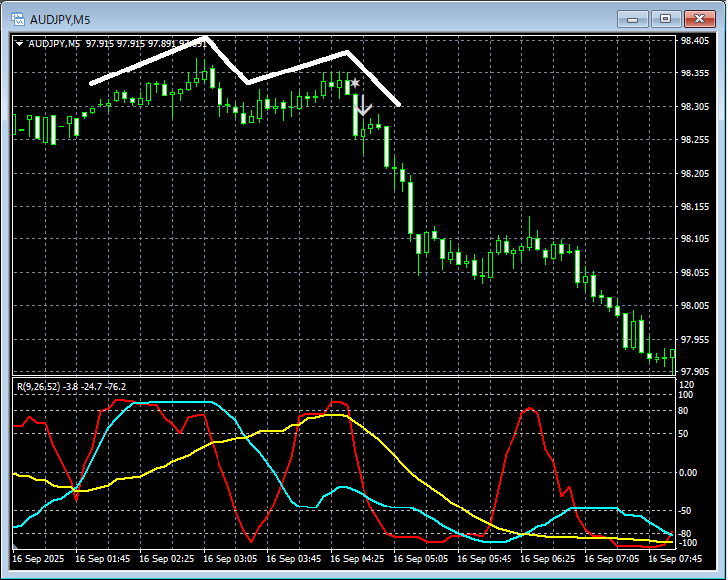The height and width of the screenshot is (580, 728).
Task: Close the AUDJPY,M5 chart window
Action: click(x=700, y=18)
